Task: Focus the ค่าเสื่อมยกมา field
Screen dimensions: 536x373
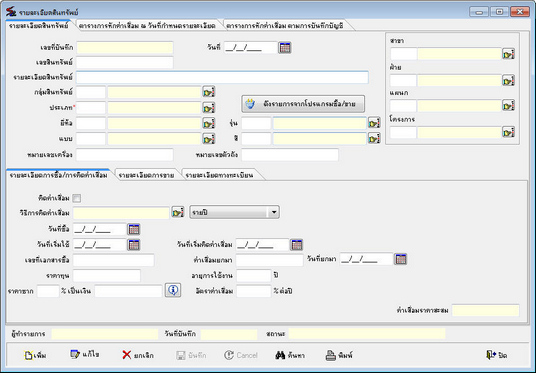Action: tap(269, 260)
